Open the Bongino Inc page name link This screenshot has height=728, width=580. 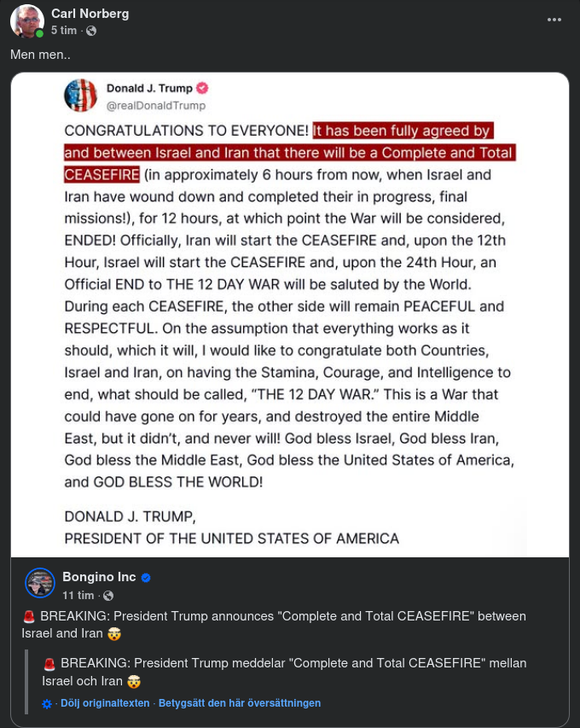pyautogui.click(x=99, y=577)
